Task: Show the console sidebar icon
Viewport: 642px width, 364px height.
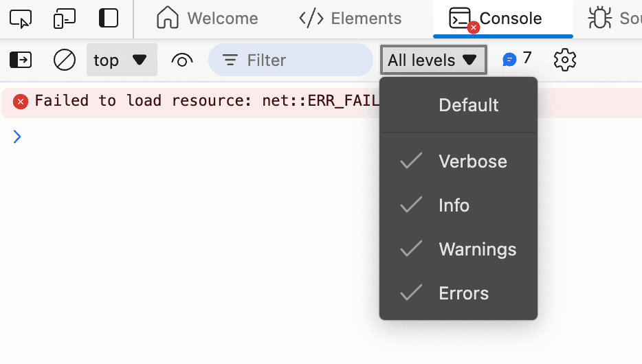Action: [x=21, y=60]
